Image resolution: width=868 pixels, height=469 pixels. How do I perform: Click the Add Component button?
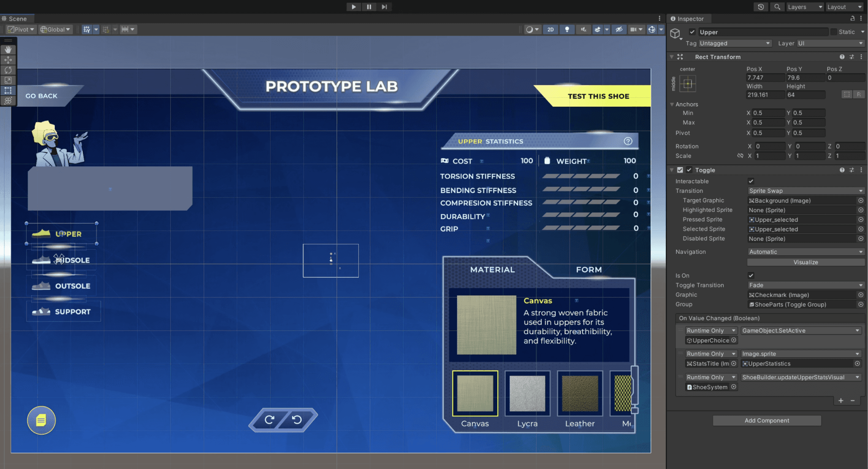(767, 420)
